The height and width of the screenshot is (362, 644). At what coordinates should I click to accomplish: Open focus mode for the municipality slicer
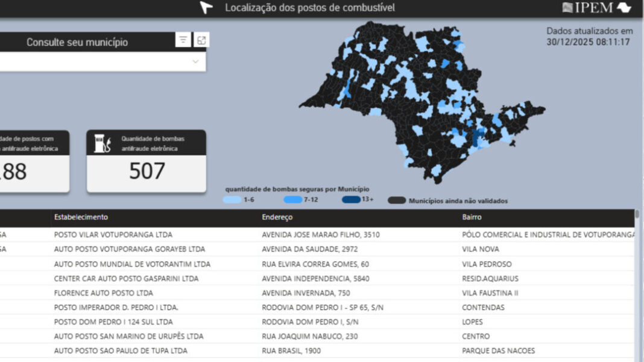(201, 40)
